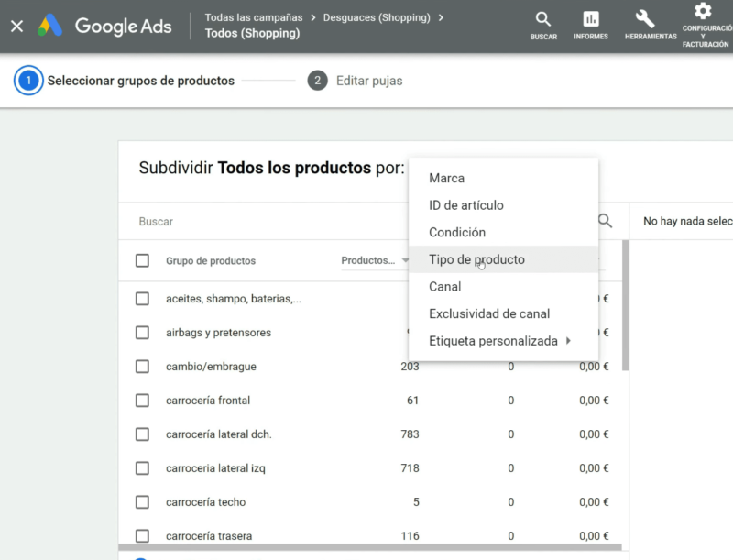
Task: Select Marca in subdivide menu
Action: (x=446, y=178)
